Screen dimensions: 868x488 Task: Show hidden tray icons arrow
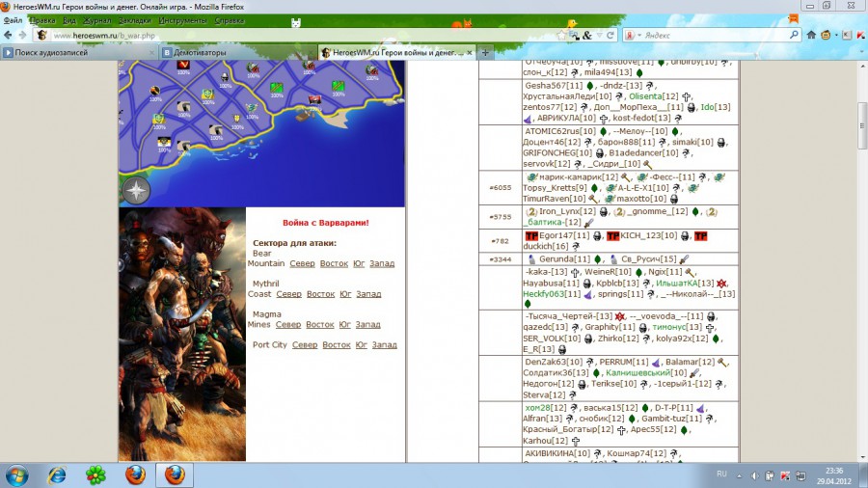pyautogui.click(x=739, y=475)
